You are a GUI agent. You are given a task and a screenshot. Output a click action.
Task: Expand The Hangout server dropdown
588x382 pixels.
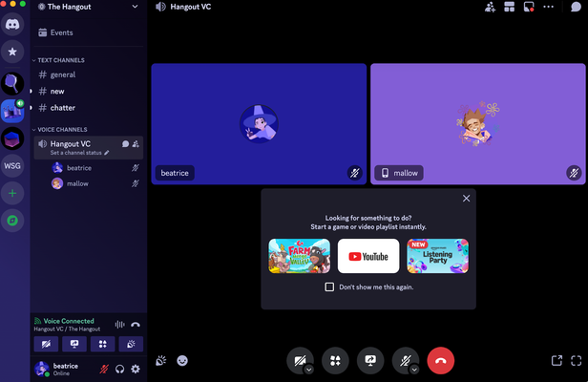pyautogui.click(x=135, y=7)
